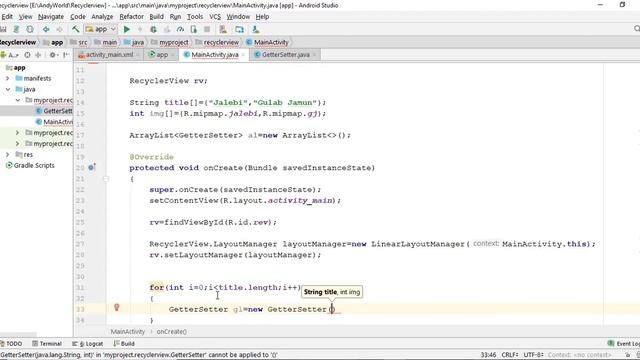The image size is (640, 360).
Task: Open the Android view selector dropdown
Action: click(x=10, y=55)
